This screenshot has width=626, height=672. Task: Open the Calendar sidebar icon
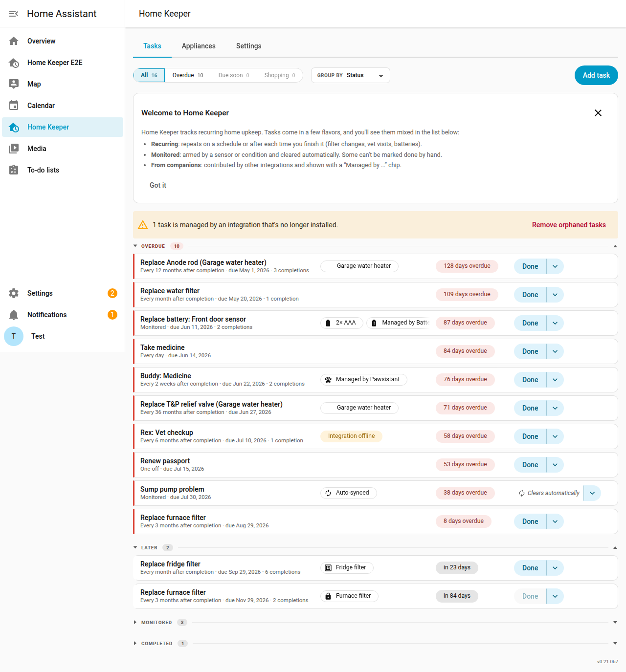pyautogui.click(x=14, y=106)
